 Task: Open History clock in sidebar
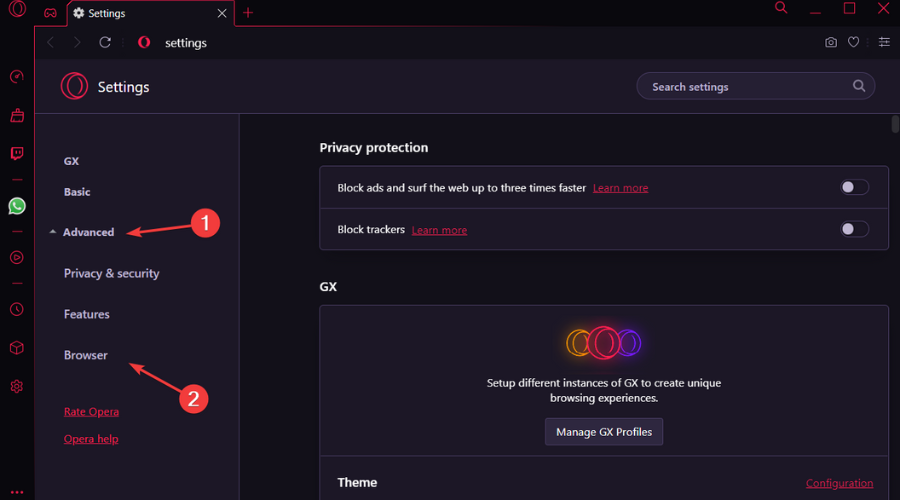tap(17, 309)
